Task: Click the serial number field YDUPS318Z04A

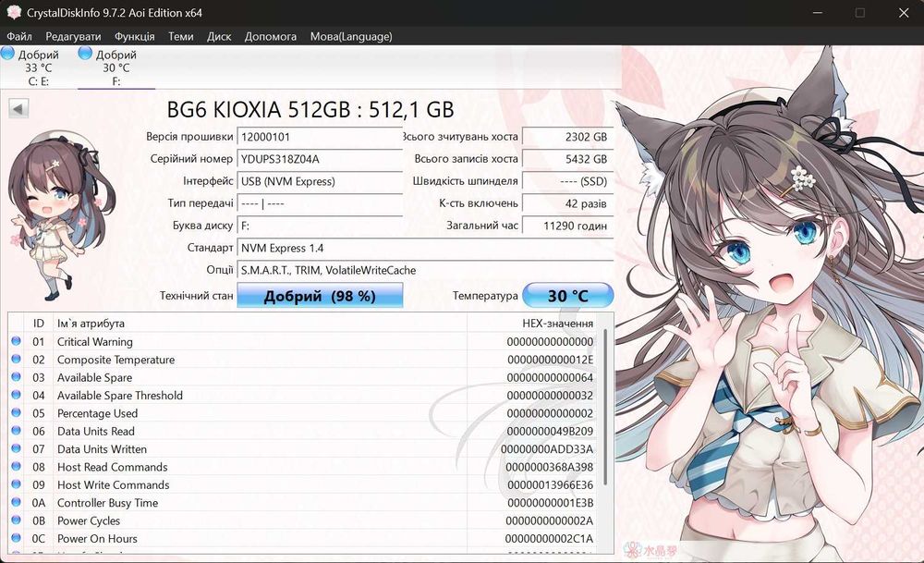Action: (320, 159)
